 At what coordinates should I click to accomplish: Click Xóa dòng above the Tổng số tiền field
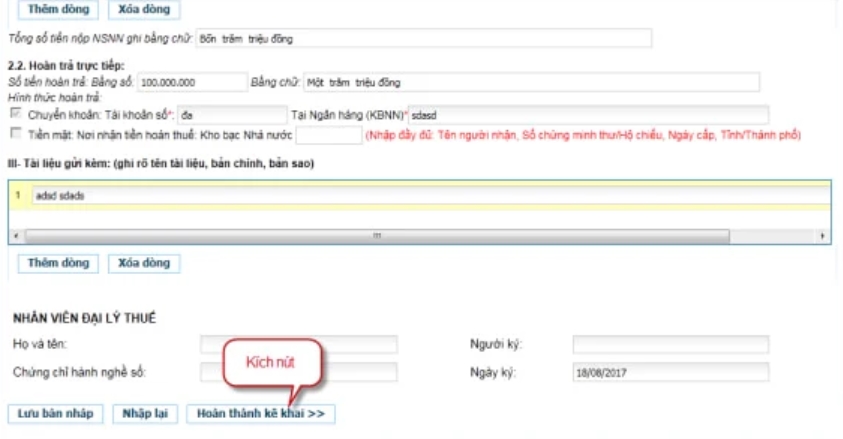tap(143, 11)
